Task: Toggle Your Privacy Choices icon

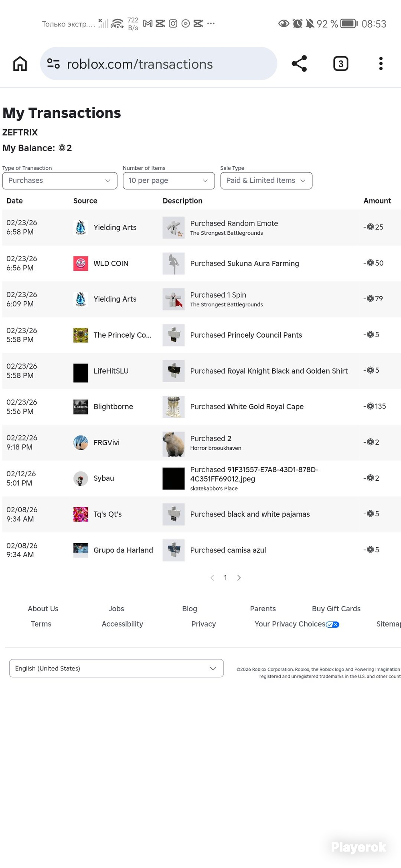Action: [332, 624]
